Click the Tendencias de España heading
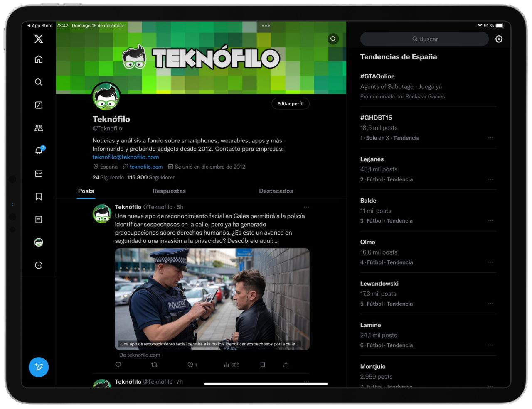Screen dimensions: 532x409 398,57
